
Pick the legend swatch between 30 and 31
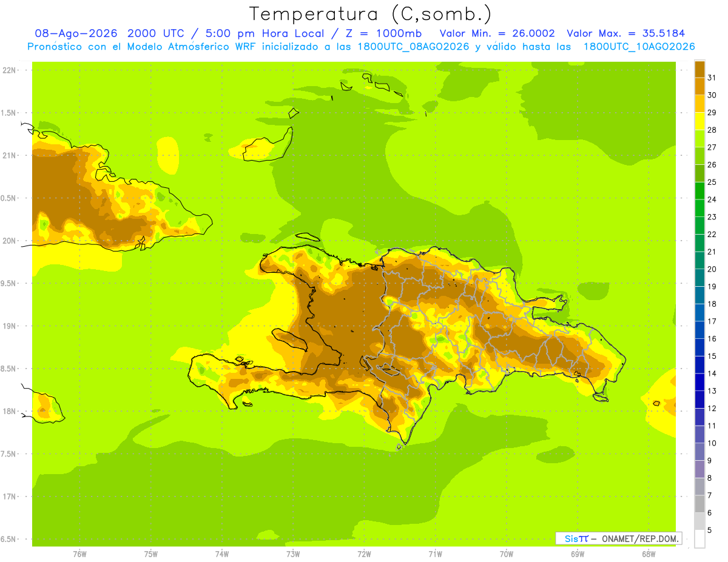point(699,87)
